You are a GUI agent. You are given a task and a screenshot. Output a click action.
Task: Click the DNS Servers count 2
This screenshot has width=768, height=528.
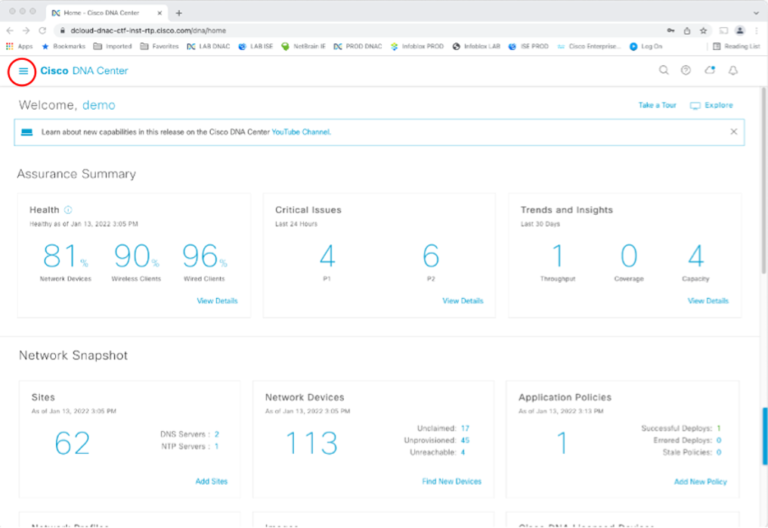coord(216,434)
